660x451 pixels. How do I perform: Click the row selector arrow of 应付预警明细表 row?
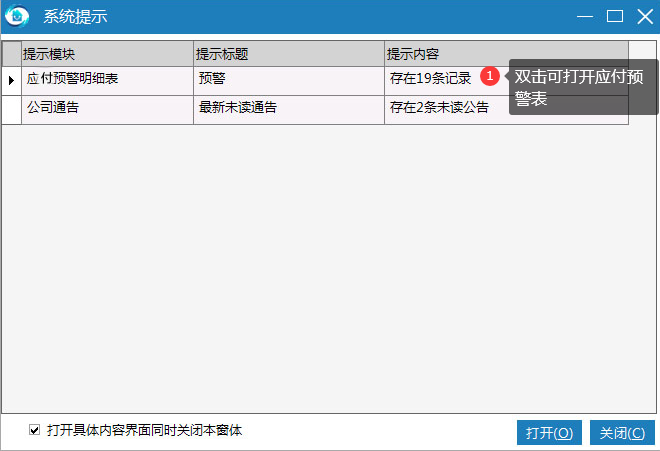(x=11, y=81)
